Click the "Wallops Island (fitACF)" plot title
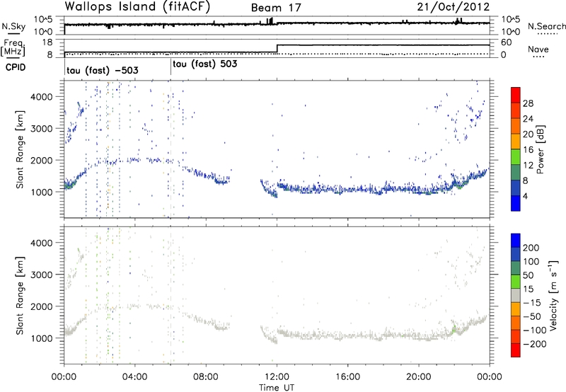This screenshot has width=566, height=392. [137, 7]
